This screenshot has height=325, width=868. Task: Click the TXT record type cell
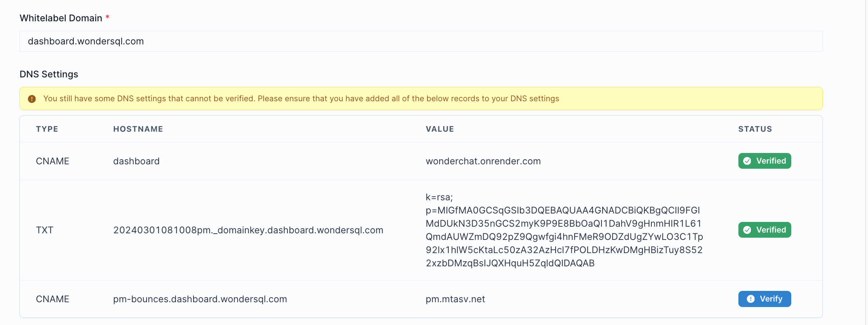click(44, 230)
